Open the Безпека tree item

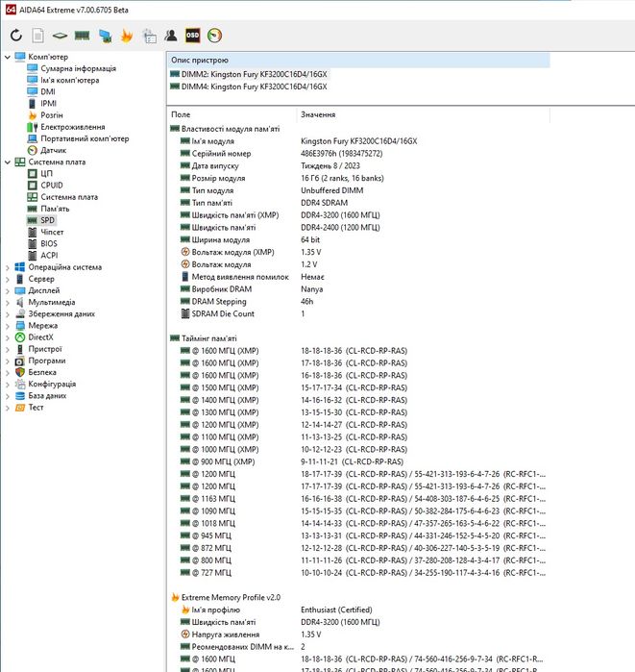click(42, 372)
